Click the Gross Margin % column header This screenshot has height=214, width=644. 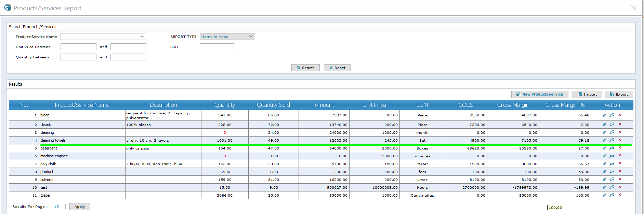pyautogui.click(x=565, y=105)
